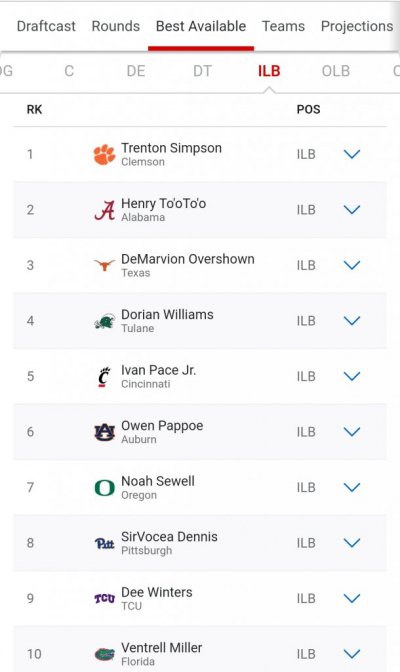Click the Texas Longhorns logo
Image resolution: width=400 pixels, height=672 pixels.
pyautogui.click(x=104, y=265)
